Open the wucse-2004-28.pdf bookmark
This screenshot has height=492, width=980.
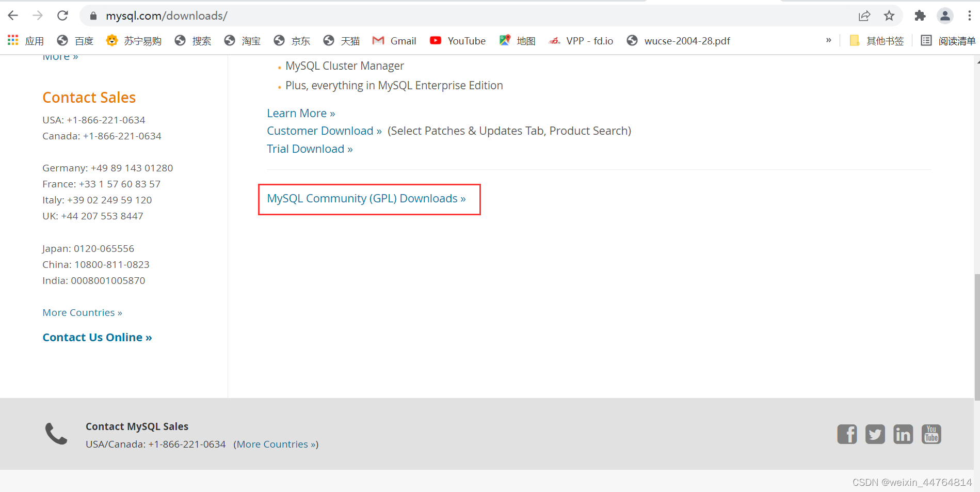679,41
